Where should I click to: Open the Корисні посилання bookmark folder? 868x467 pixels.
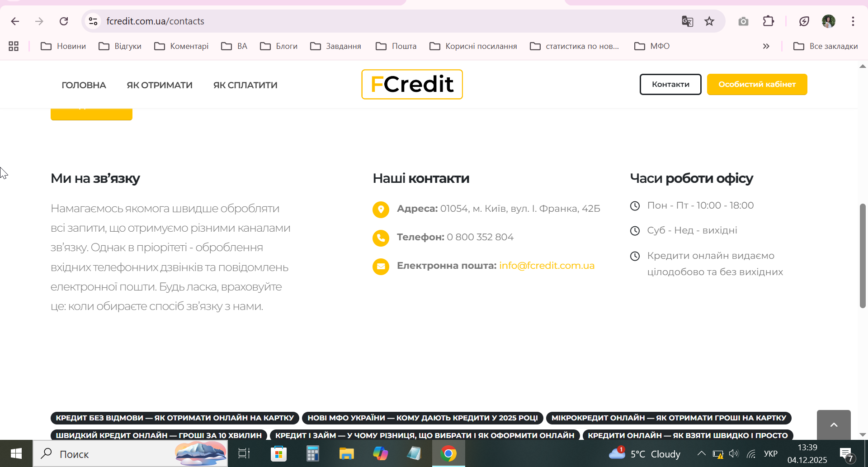click(x=473, y=46)
